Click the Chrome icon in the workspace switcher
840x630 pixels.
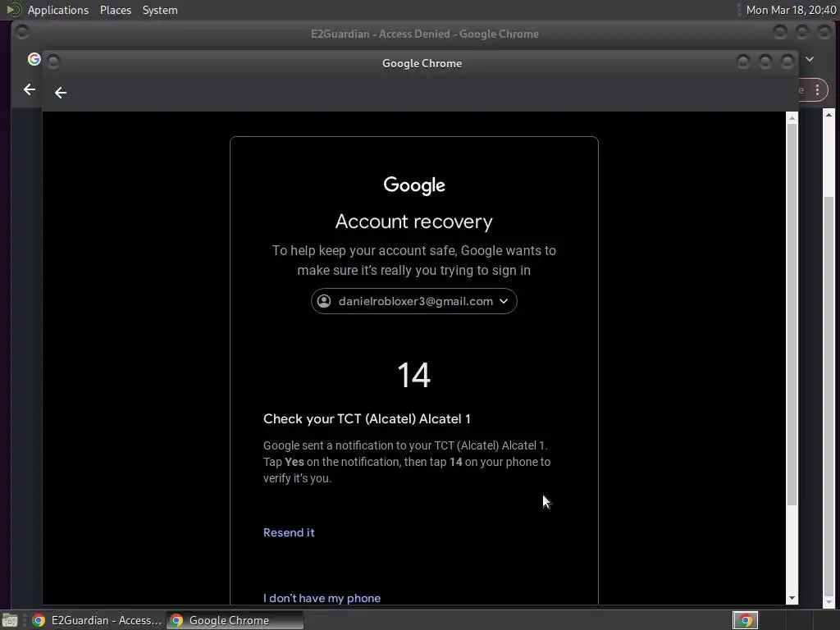(x=745, y=620)
